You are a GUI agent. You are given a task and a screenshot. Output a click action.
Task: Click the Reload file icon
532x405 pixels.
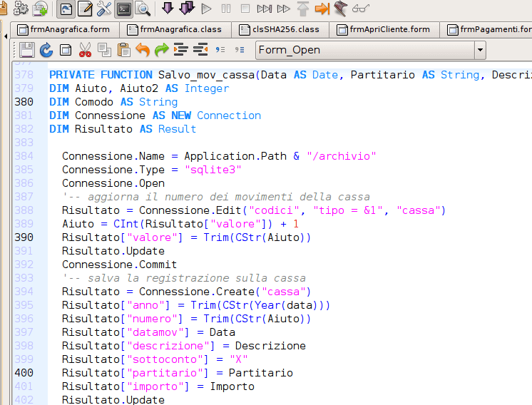(x=46, y=50)
